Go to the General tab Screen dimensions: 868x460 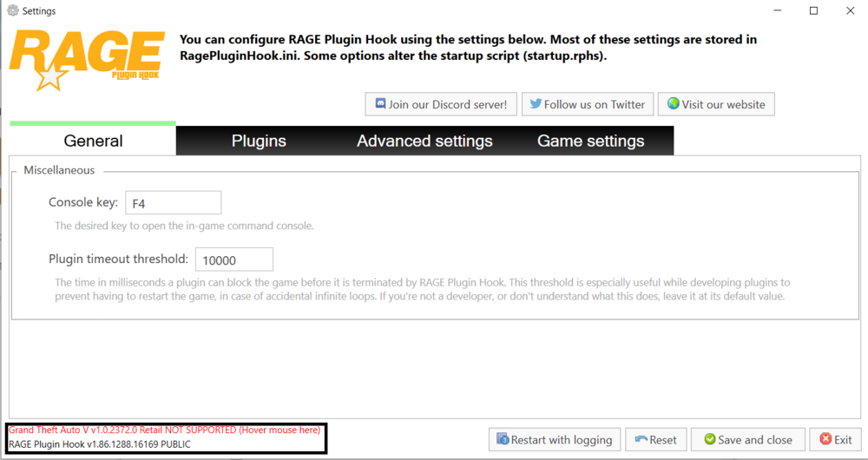pyautogui.click(x=93, y=141)
